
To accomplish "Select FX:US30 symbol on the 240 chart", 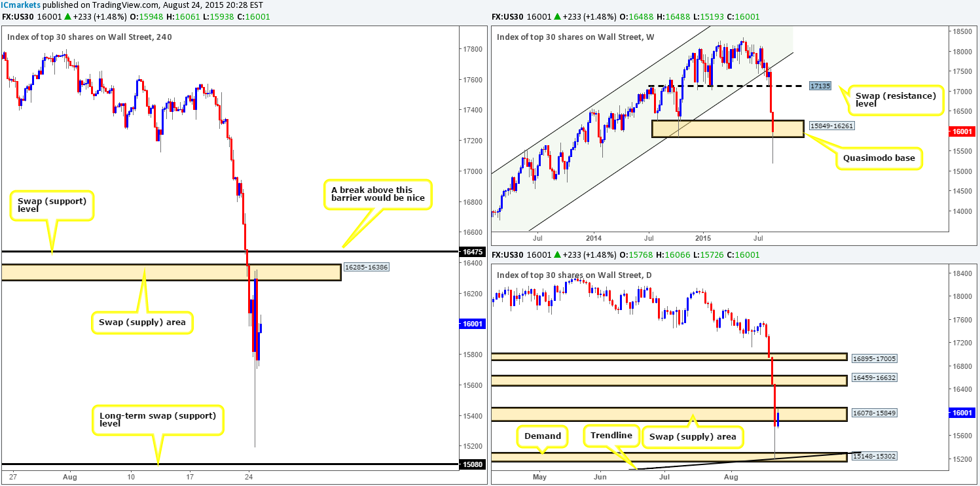I will [x=16, y=17].
